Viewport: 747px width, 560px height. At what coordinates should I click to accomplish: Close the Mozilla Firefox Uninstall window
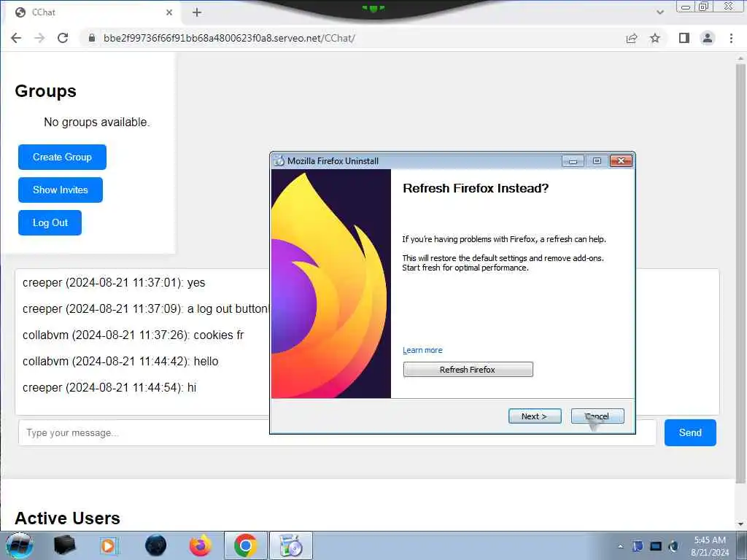(621, 161)
